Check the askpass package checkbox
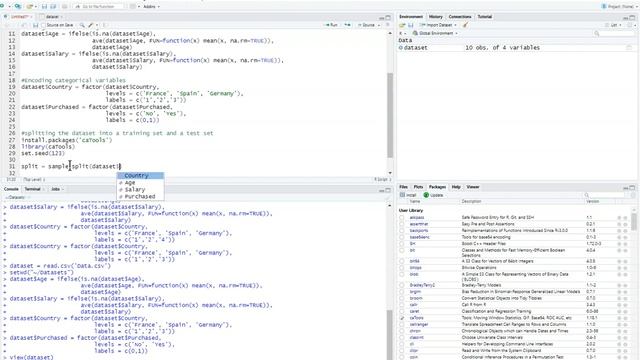 tap(402, 218)
